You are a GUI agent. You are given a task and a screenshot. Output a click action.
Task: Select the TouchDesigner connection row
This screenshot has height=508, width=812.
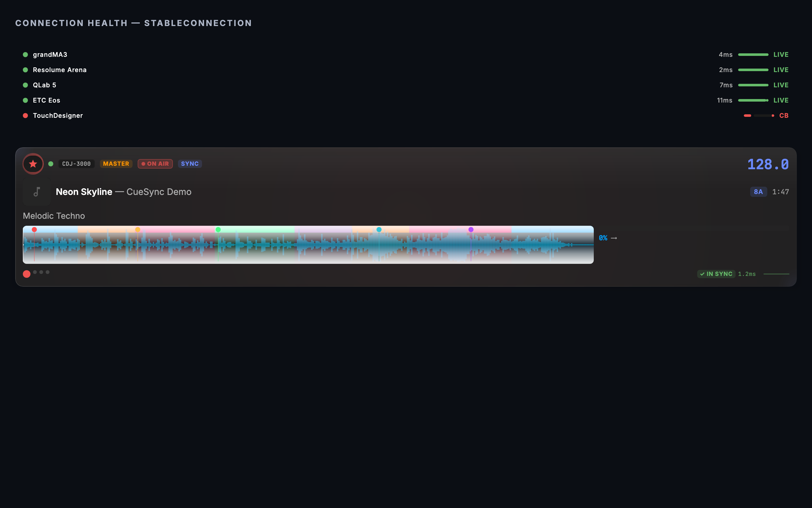pyautogui.click(x=406, y=116)
